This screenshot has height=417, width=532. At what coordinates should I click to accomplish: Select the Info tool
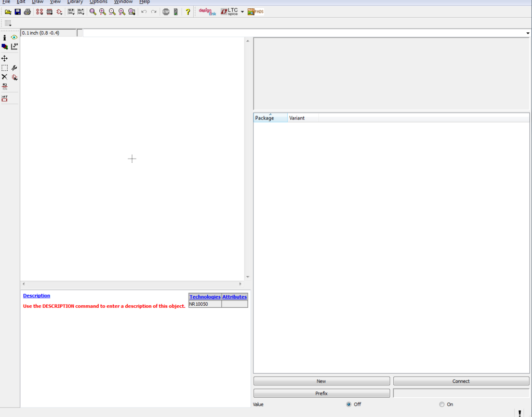[4, 37]
